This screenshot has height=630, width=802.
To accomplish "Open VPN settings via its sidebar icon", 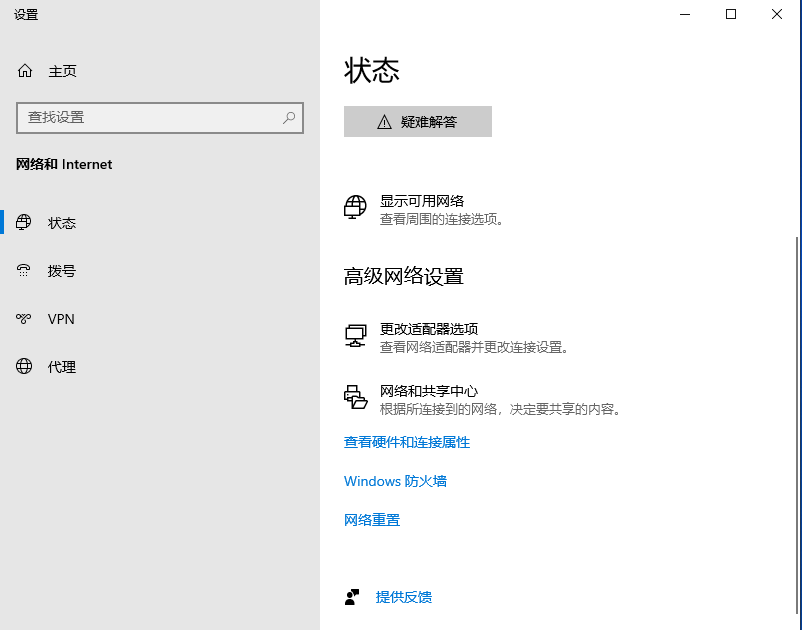I will 22,319.
